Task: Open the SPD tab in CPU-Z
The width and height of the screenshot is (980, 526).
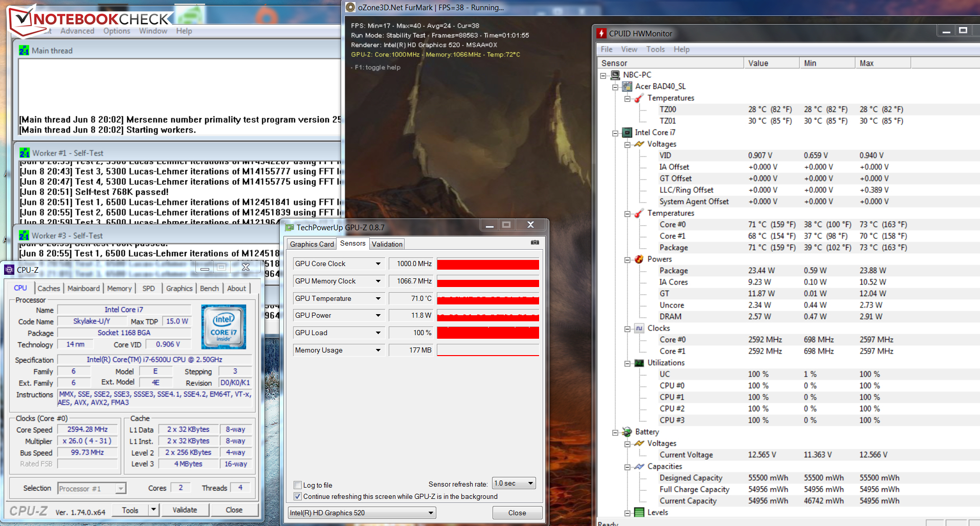Action: point(148,289)
